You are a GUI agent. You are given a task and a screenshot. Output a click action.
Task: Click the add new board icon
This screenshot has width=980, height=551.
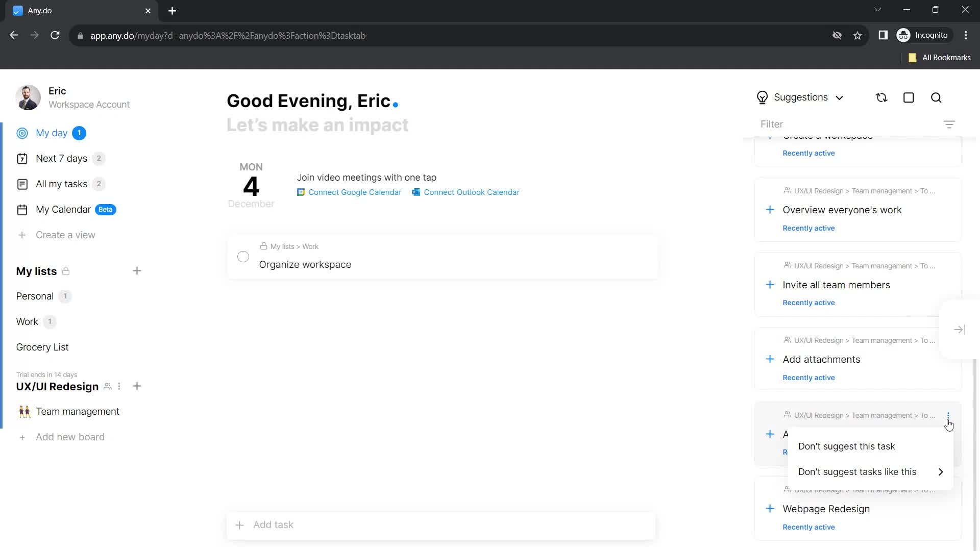[x=21, y=438]
